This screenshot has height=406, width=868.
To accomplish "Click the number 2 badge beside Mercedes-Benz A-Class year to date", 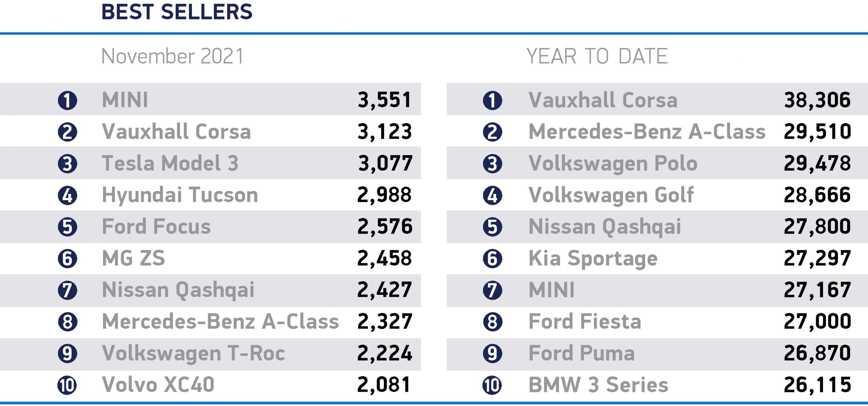I will 492,132.
